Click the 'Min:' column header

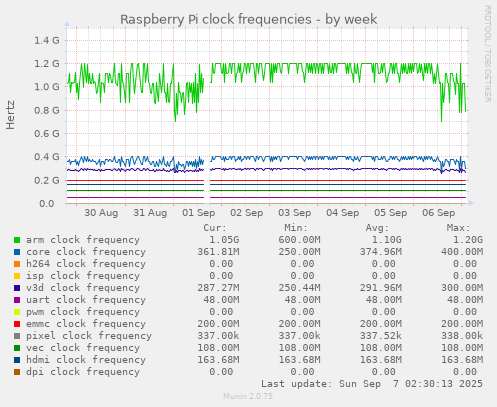pyautogui.click(x=296, y=228)
